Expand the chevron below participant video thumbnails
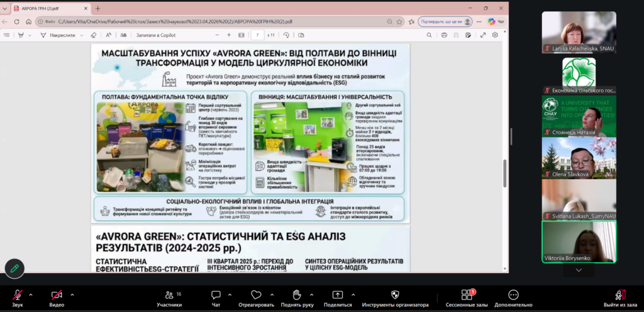The width and height of the screenshot is (644, 312). point(579,270)
